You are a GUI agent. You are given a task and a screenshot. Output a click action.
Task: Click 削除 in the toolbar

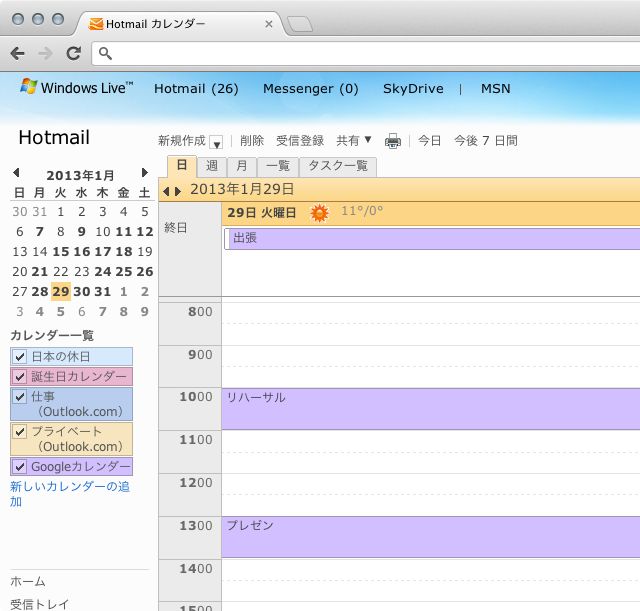pyautogui.click(x=252, y=141)
